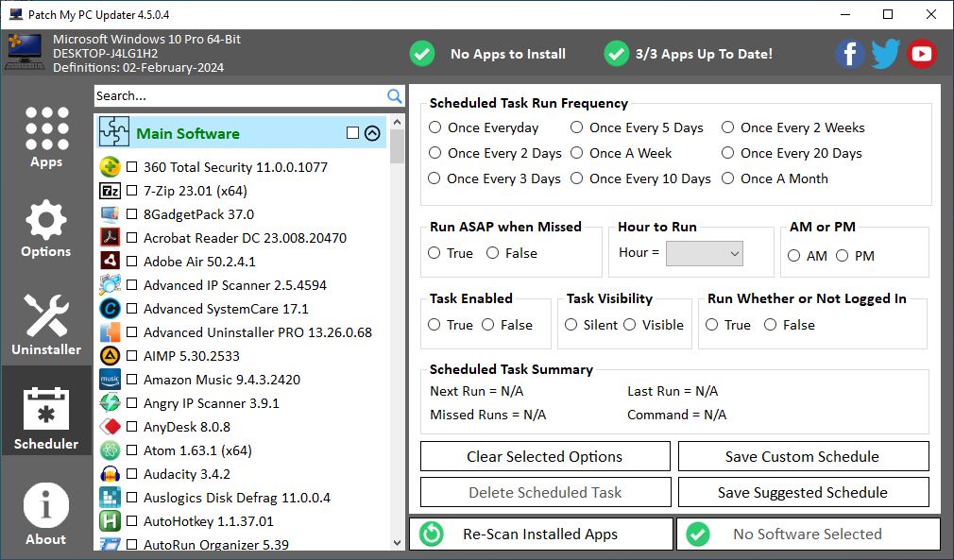Click the green No Apps to Install checkmark
This screenshot has width=954, height=560.
click(421, 54)
